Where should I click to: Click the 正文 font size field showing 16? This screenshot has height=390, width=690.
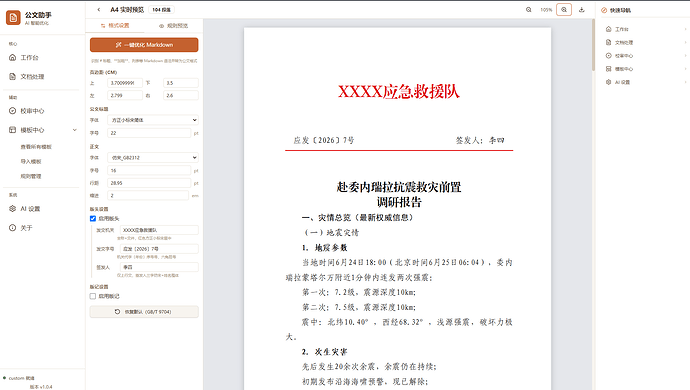pyautogui.click(x=150, y=170)
